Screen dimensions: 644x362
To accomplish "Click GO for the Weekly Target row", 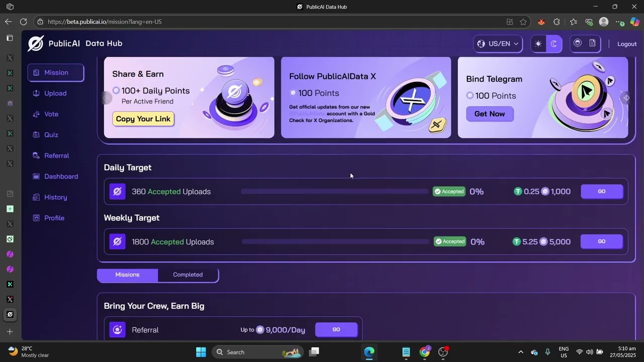I will click(602, 242).
